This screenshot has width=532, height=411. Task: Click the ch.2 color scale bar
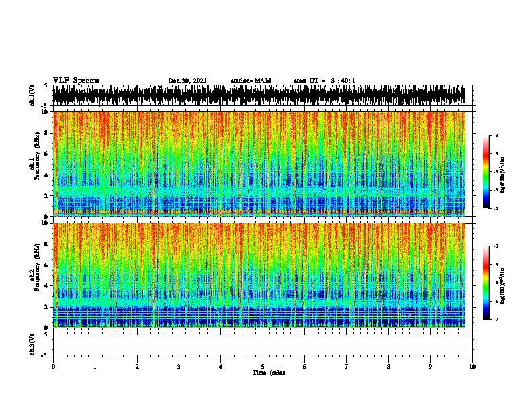[486, 283]
